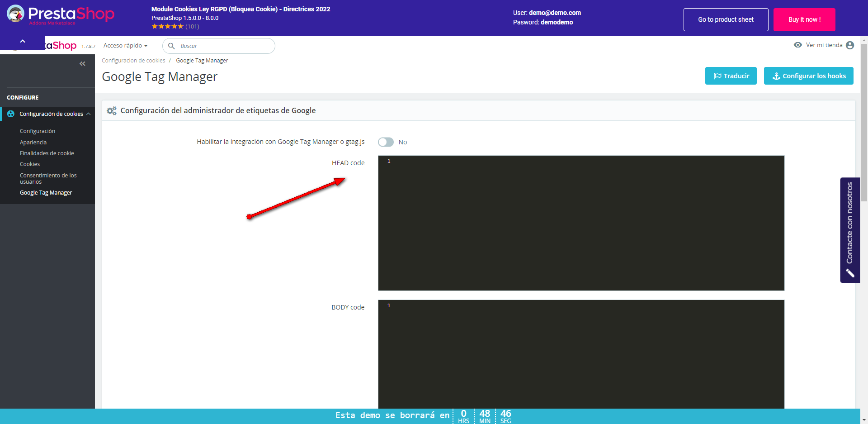Click the cookie icon beside Configuracion de cookies
Image resolution: width=868 pixels, height=424 pixels.
[11, 114]
